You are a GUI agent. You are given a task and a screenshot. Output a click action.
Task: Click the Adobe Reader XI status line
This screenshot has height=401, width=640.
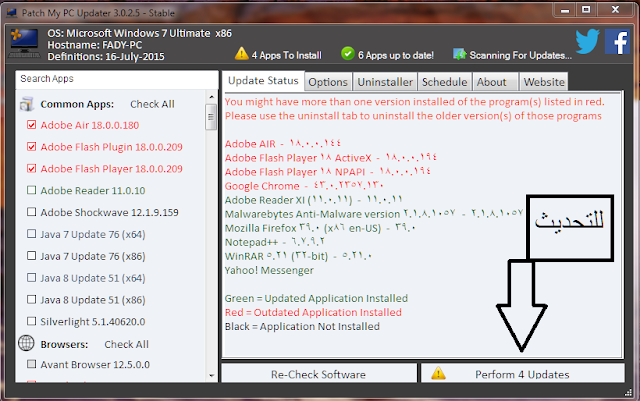[x=313, y=200]
